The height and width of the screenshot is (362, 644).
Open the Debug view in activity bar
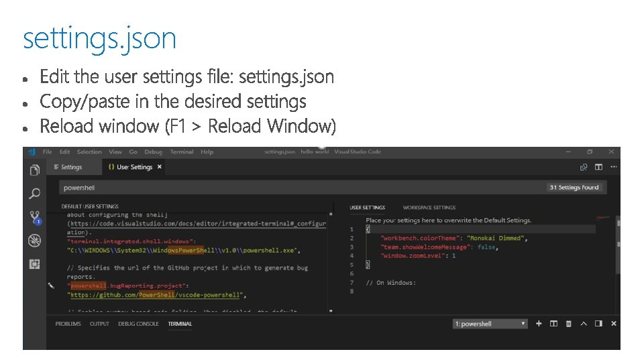pyautogui.click(x=34, y=241)
